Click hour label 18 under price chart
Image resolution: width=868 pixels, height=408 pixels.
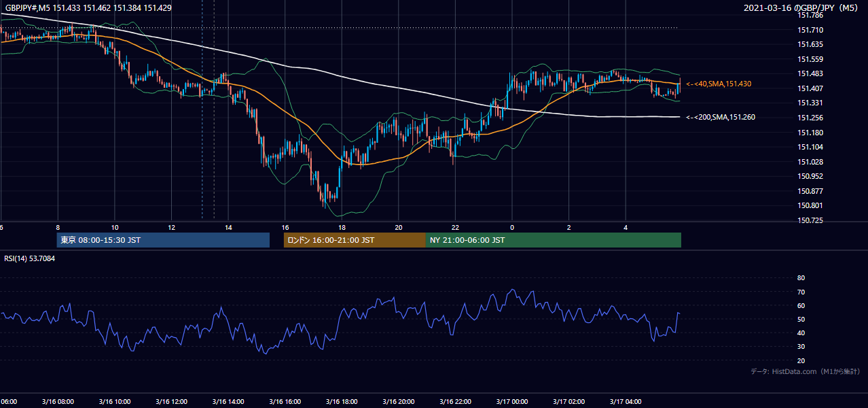click(x=342, y=227)
